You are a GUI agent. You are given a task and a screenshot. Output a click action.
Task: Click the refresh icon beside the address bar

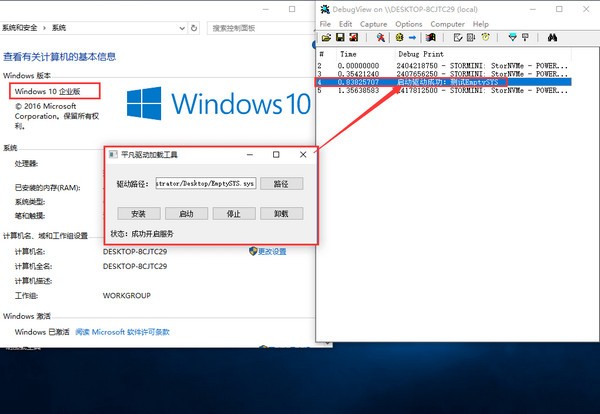pos(194,28)
